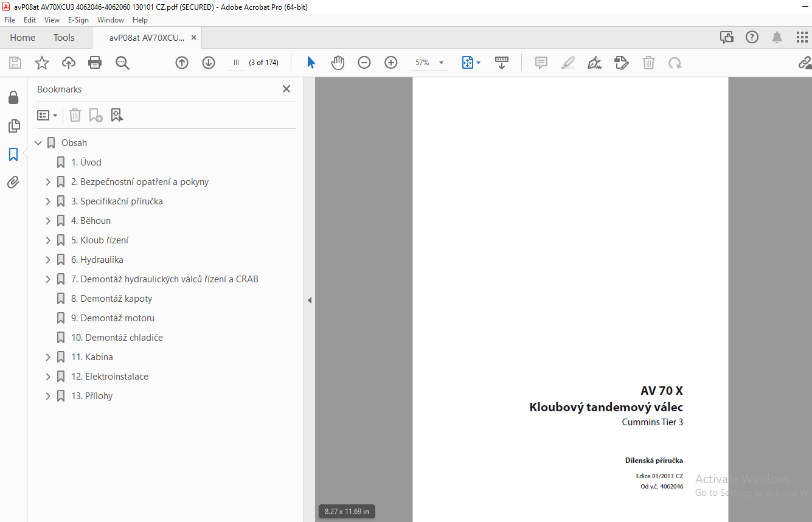The image size is (812, 522).
Task: Expand the 4. Běhoun bookmark
Action: click(x=48, y=221)
